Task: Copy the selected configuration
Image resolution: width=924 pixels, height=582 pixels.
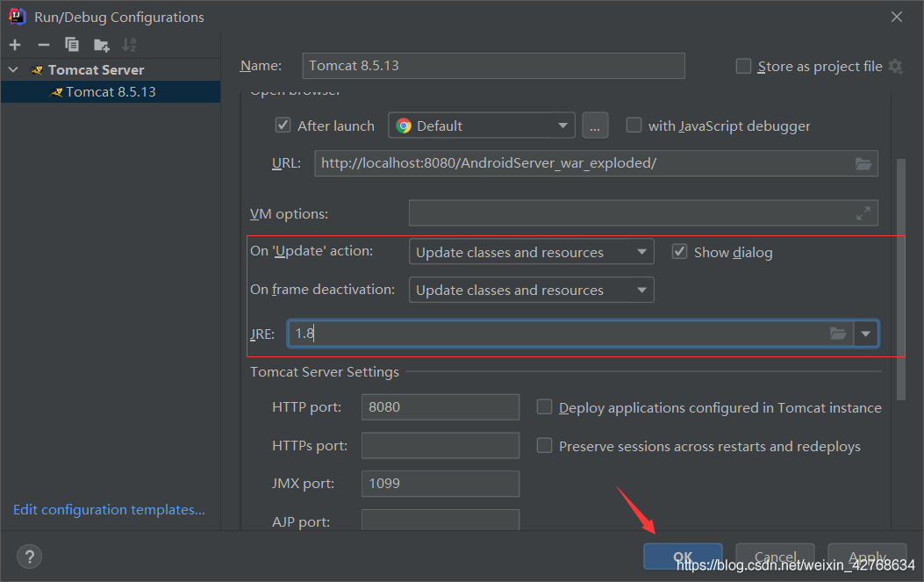Action: point(72,45)
